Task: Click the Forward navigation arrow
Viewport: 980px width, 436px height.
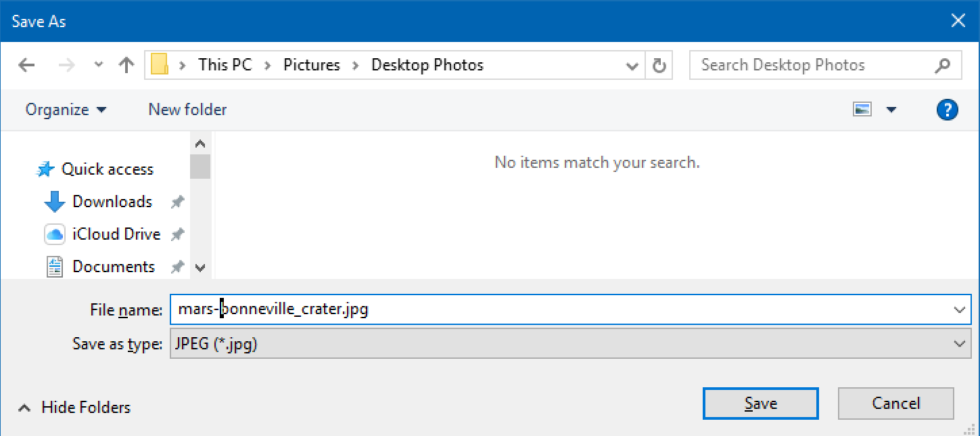Action: pos(66,64)
